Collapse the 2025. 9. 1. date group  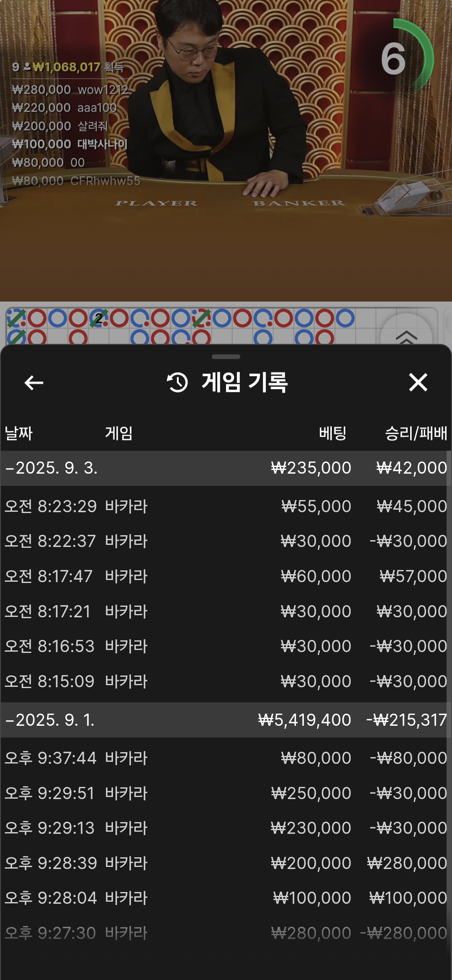coord(226,720)
